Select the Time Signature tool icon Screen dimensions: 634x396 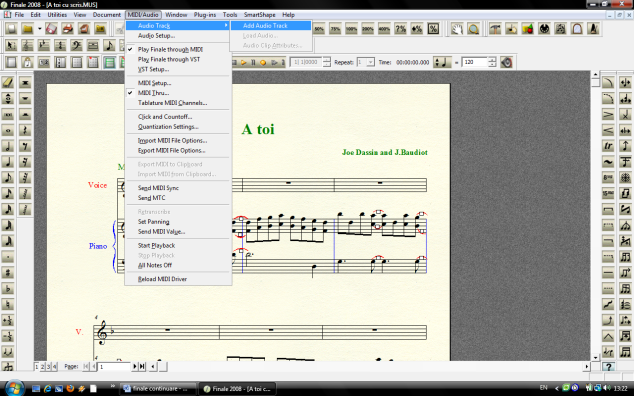click(x=60, y=45)
